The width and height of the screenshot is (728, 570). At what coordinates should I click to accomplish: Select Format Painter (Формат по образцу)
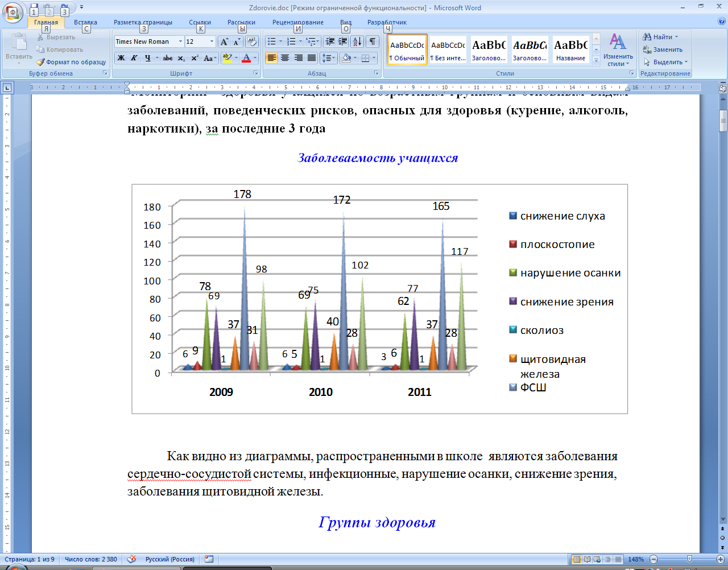tap(72, 62)
